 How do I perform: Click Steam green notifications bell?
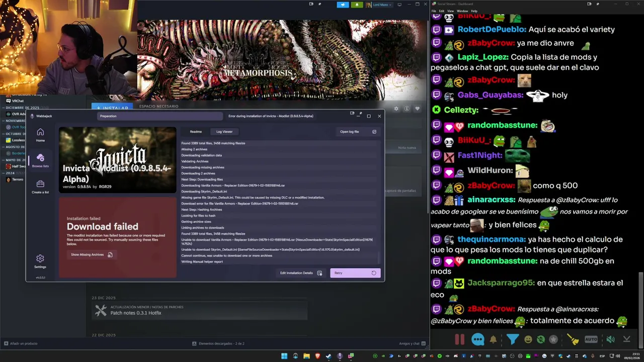point(357,5)
